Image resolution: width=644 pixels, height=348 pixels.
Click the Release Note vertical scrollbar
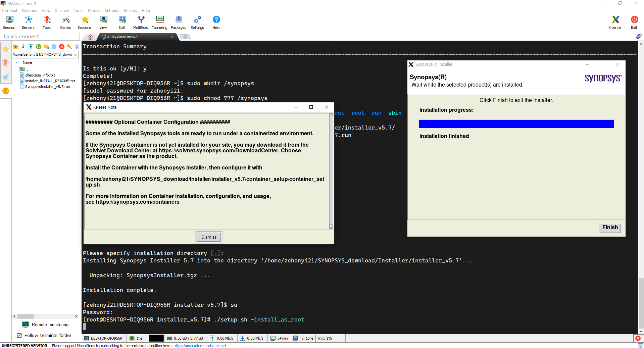[x=331, y=171]
